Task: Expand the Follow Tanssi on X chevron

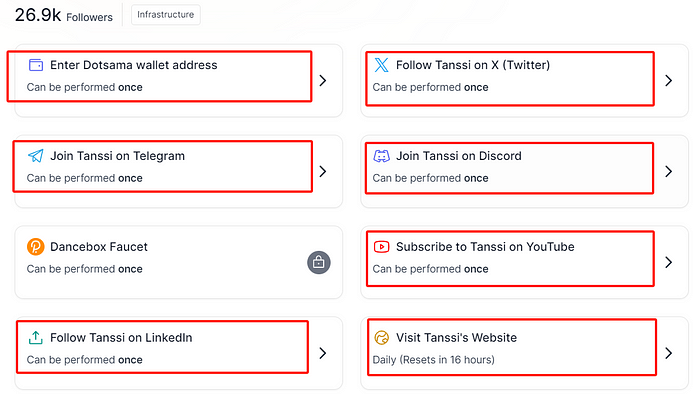Action: tap(668, 80)
